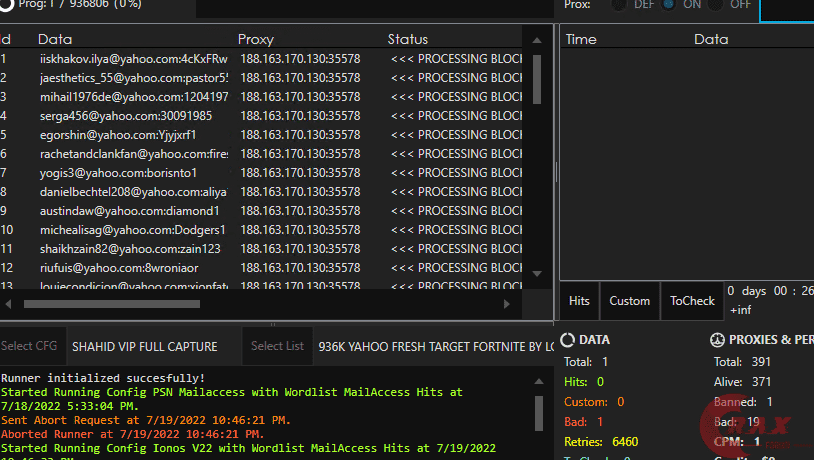Viewport: 814px width, 460px height.
Task: Open the ToCheck tab
Action: (692, 300)
